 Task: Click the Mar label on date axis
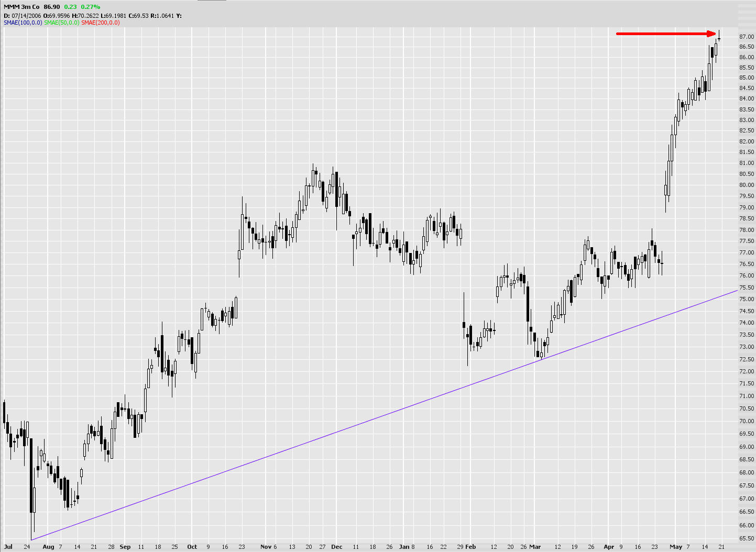(535, 547)
